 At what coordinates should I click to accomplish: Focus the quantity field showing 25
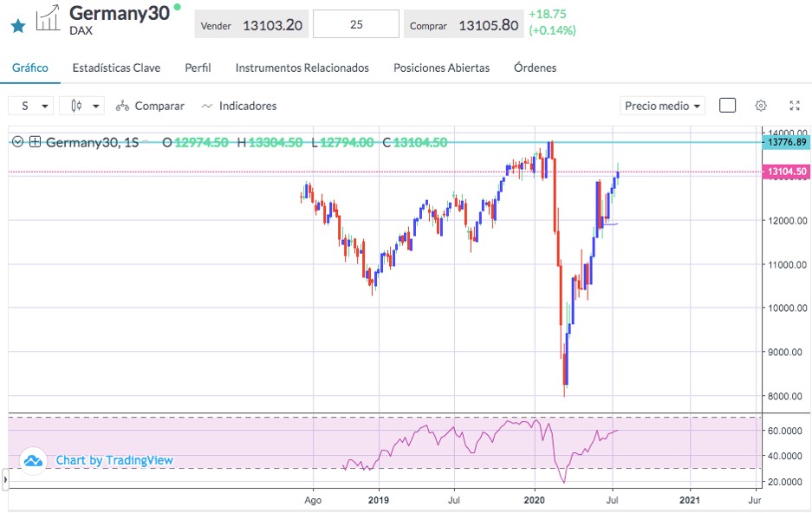(356, 24)
